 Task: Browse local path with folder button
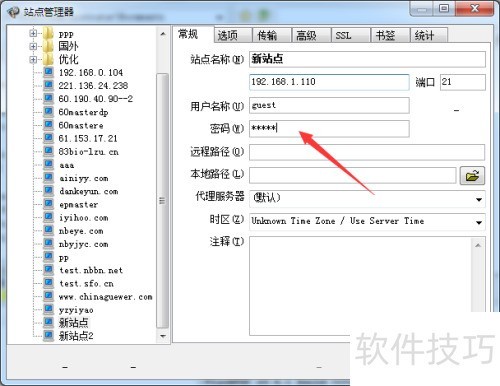[x=472, y=175]
